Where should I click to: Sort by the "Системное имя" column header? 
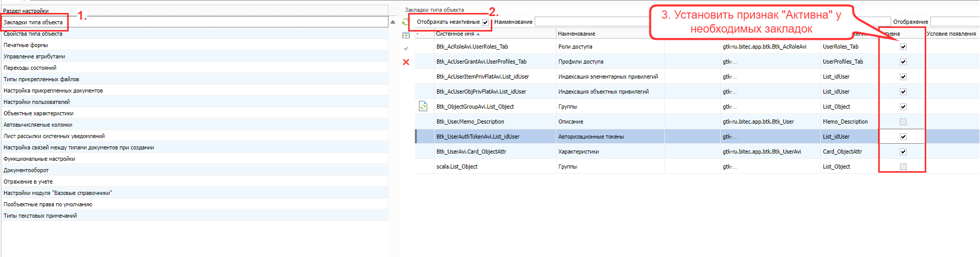[x=455, y=34]
